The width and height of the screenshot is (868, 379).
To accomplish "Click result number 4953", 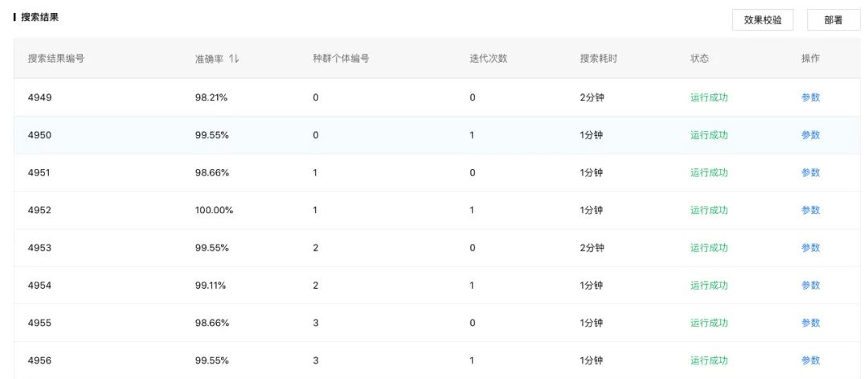I will pyautogui.click(x=39, y=248).
